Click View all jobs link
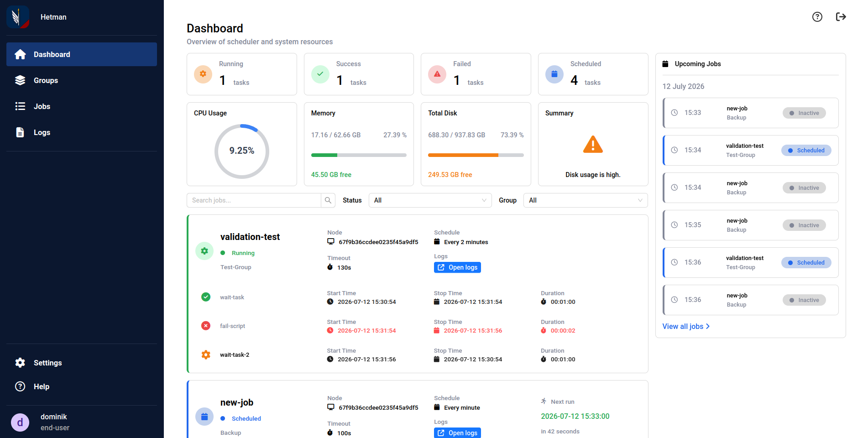868x438 pixels. [686, 326]
